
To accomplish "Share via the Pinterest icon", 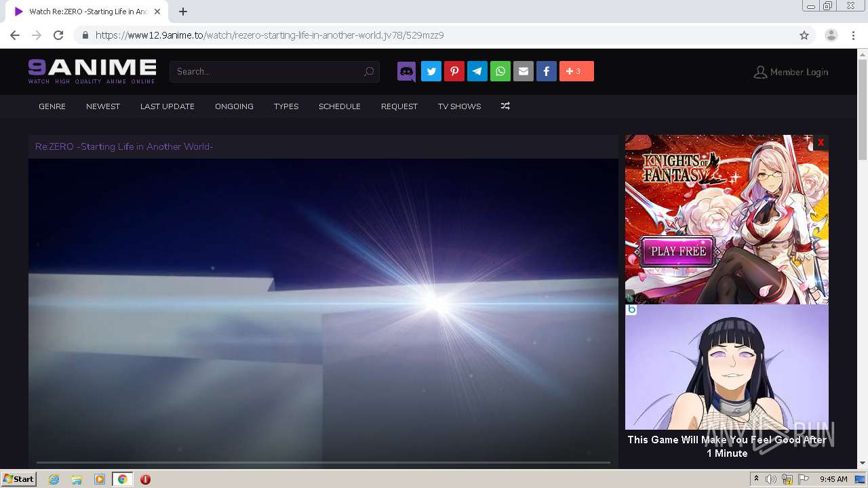I will pos(454,71).
